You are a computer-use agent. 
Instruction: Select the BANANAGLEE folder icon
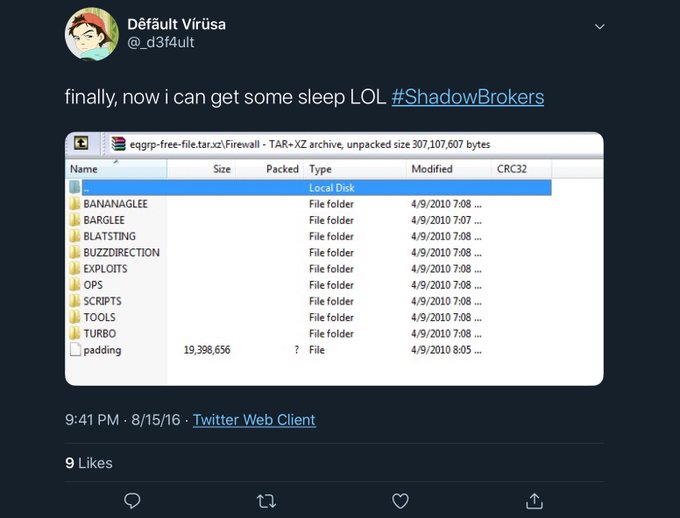75,203
